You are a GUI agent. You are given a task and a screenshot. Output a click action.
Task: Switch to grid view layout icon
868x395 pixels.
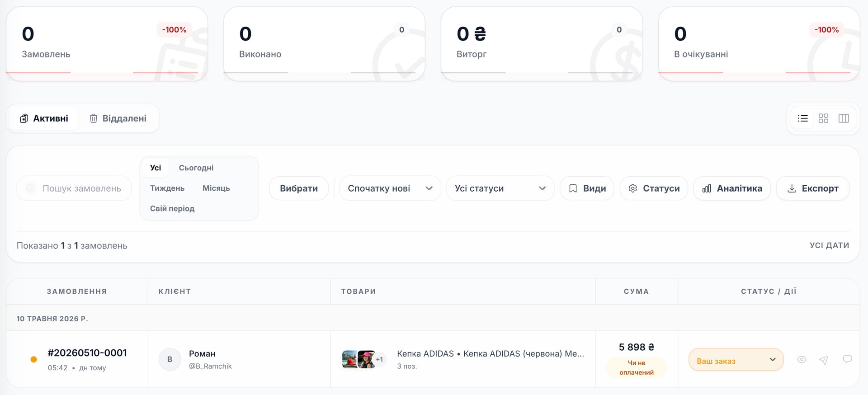point(823,118)
